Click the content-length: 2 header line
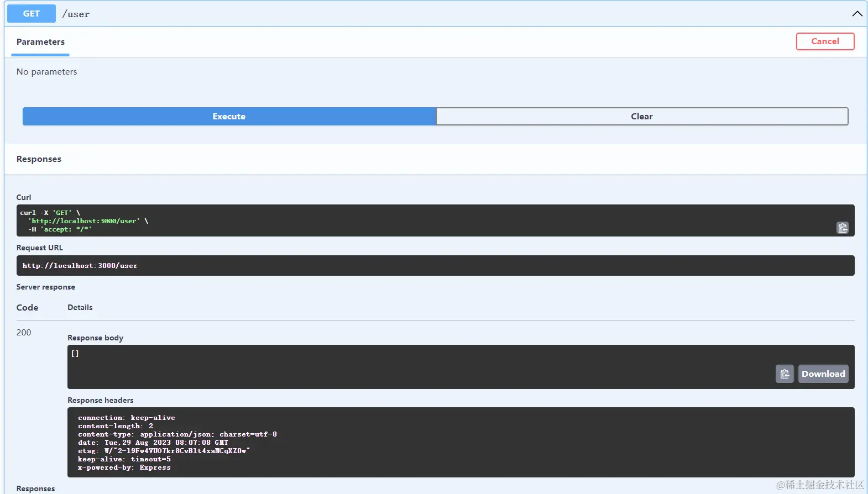The image size is (868, 494). (116, 426)
